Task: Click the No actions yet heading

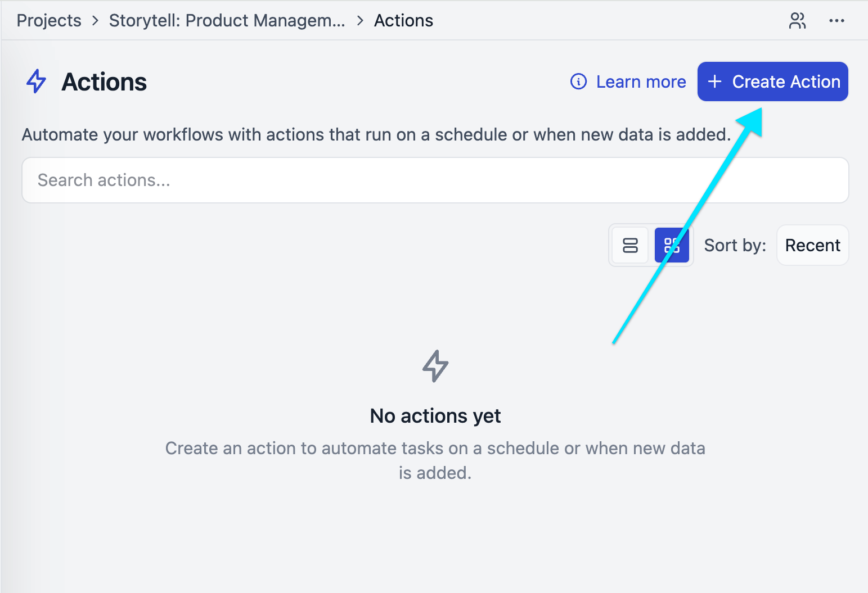Action: click(x=435, y=416)
